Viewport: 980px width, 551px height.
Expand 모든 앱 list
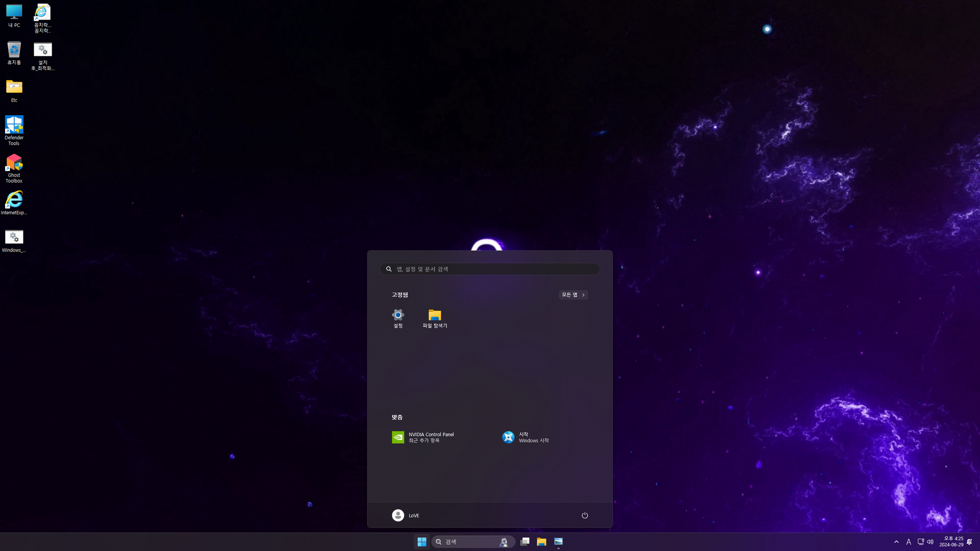point(573,295)
